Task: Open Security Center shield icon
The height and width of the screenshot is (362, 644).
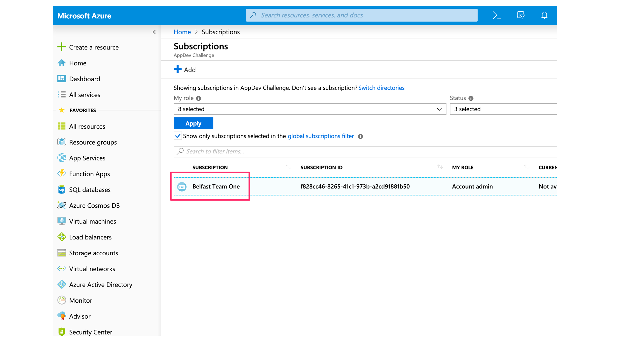Action: click(x=62, y=332)
